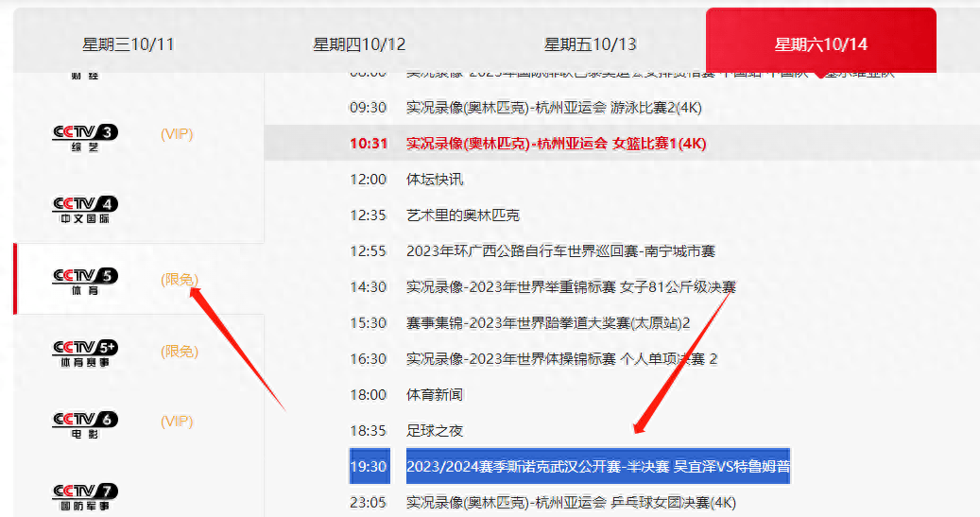Select the CCTV-3 综艺 channel logo
This screenshot has width=980, height=517.
[85, 136]
